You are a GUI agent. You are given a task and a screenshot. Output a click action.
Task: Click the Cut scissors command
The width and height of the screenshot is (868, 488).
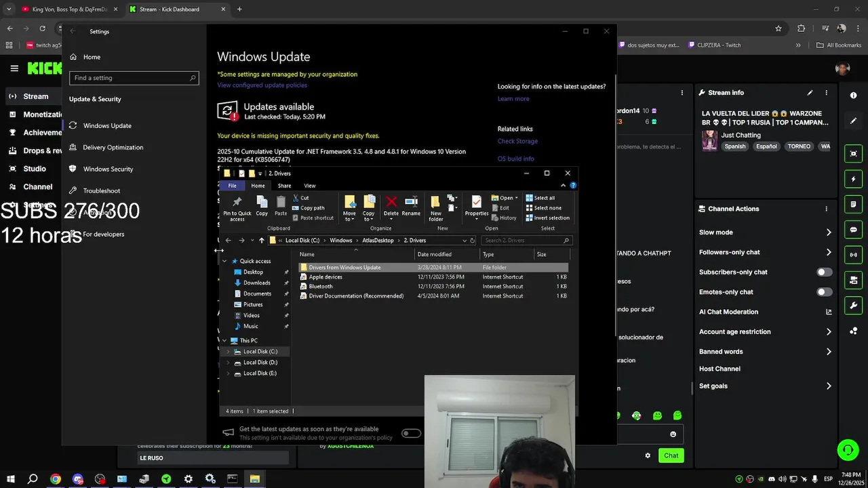click(300, 198)
